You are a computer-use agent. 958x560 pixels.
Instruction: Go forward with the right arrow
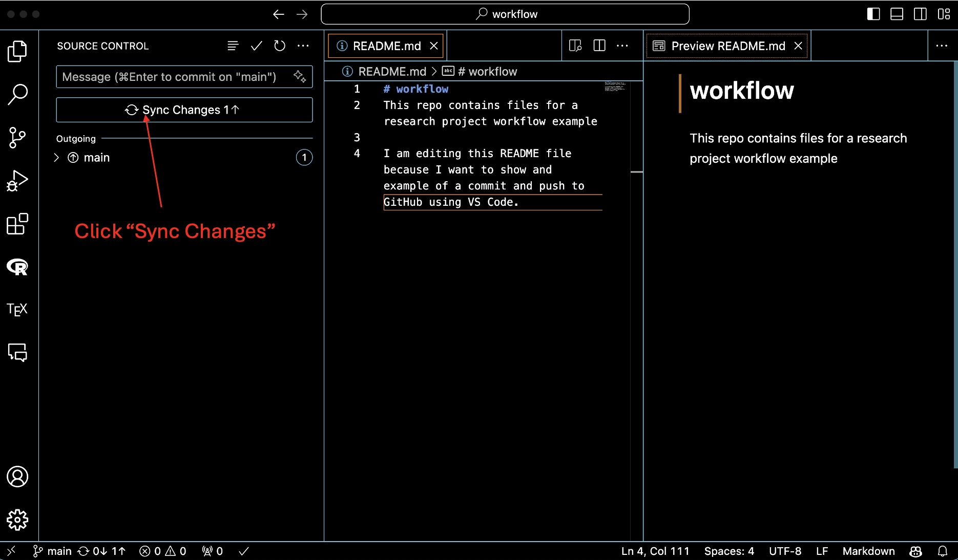(302, 14)
